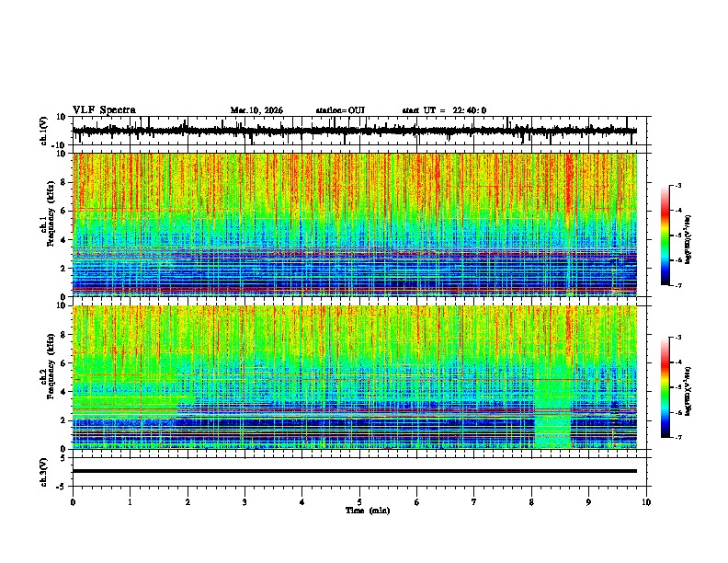Select the "start UT = 22:40: 0" text
Image resolution: width=728 pixels, height=563 pixels.
click(444, 110)
